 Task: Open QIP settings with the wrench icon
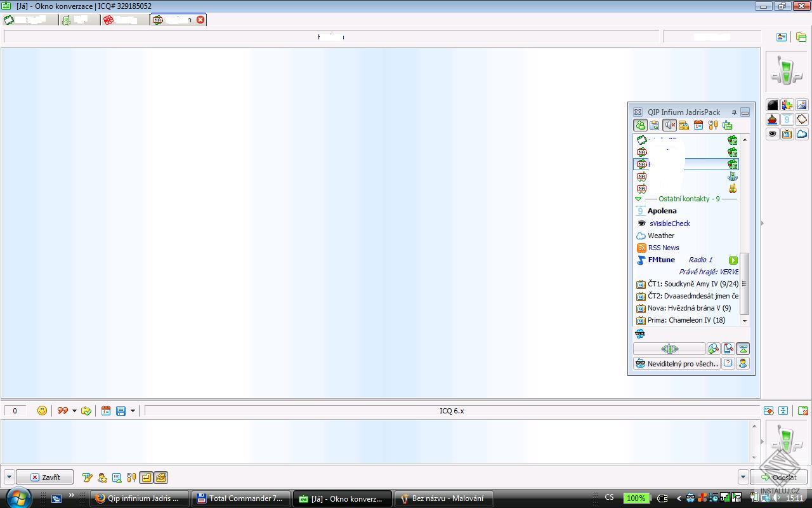713,125
